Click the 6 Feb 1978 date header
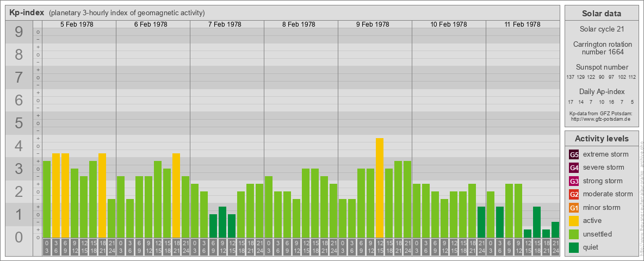644x261 pixels. pos(151,24)
